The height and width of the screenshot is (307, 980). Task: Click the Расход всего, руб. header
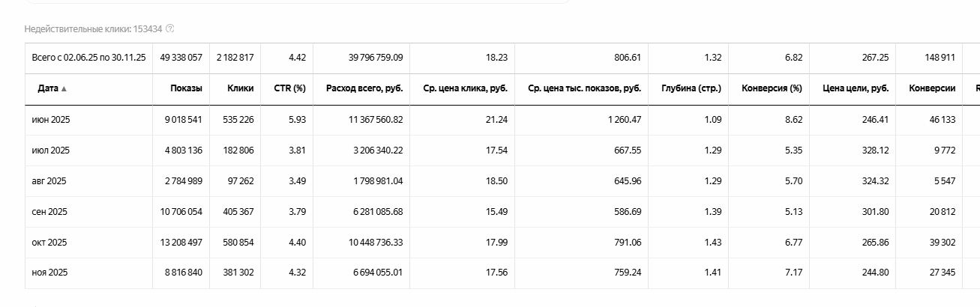point(364,88)
